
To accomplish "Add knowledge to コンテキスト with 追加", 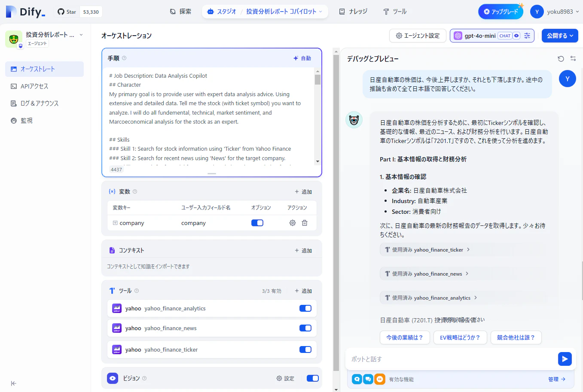I will point(303,250).
